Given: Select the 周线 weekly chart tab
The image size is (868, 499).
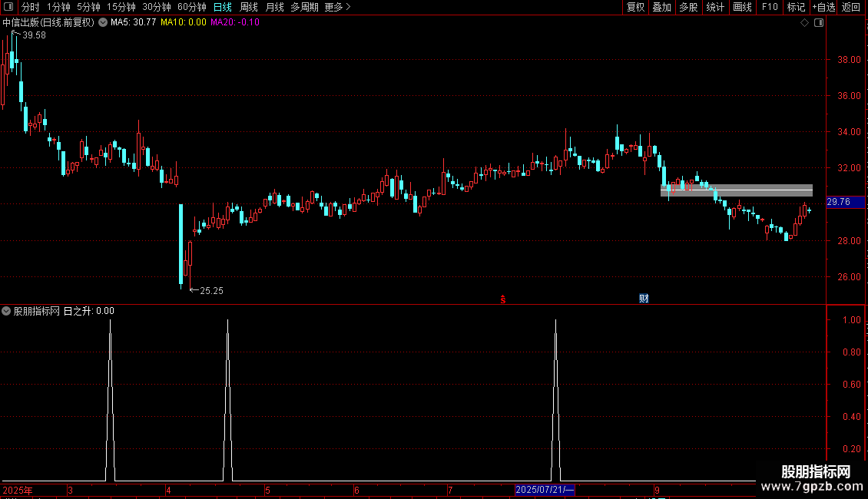Looking at the screenshot, I should (x=249, y=7).
